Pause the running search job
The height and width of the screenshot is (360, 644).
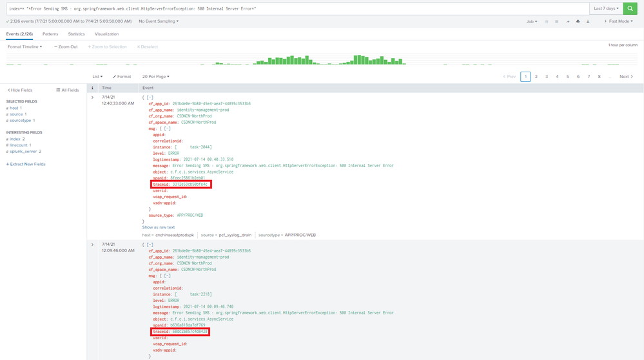pos(547,21)
